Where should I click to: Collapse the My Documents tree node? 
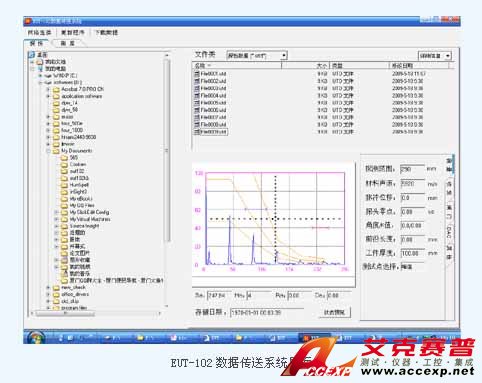pyautogui.click(x=48, y=151)
